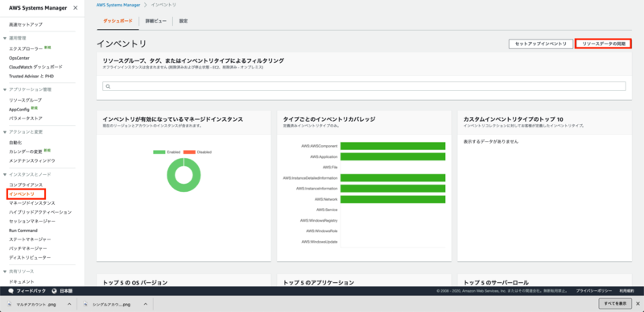Collapse the インスタンスとノード section
Image resolution: width=644 pixels, height=312 pixels.
click(5, 175)
